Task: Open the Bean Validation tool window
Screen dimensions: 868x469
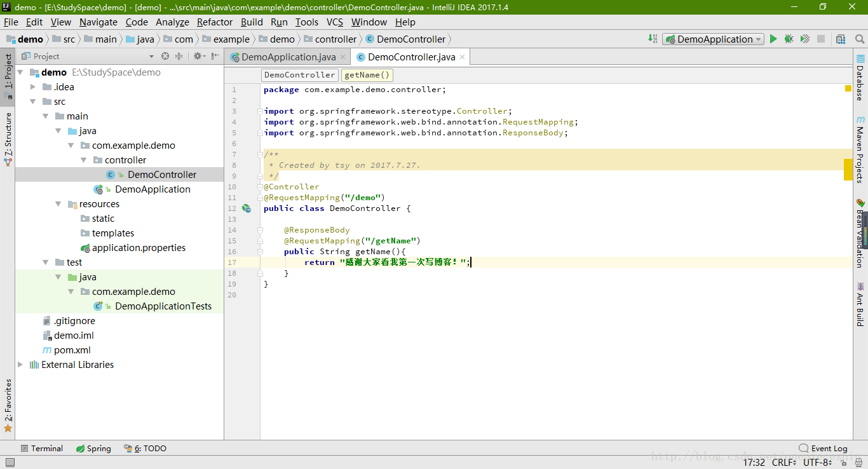Action: point(860,233)
